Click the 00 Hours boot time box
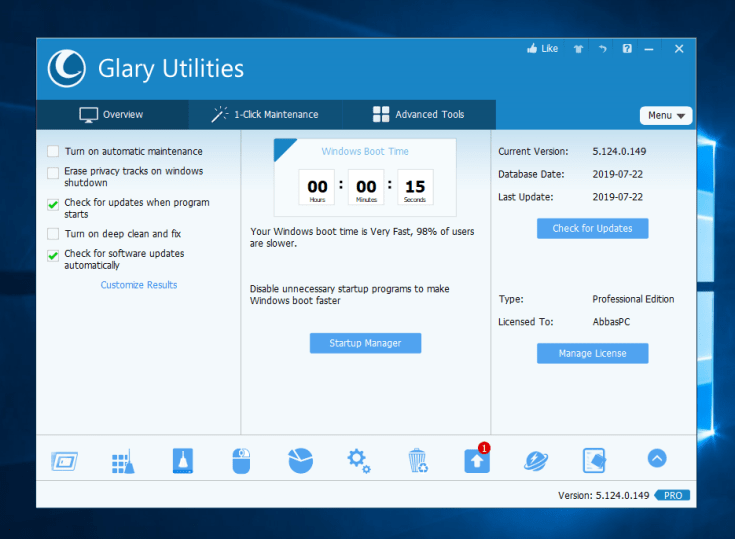735x539 pixels. pos(317,187)
